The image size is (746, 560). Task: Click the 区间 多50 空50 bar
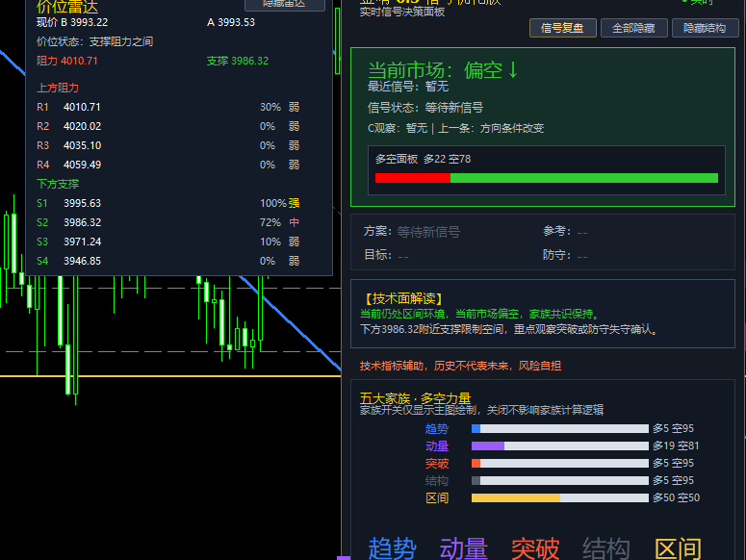560,497
